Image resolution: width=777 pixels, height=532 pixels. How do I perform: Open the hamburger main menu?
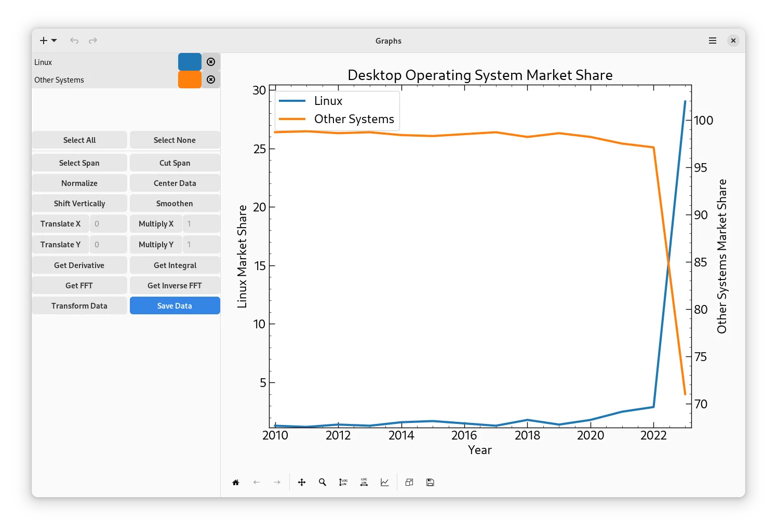(713, 41)
